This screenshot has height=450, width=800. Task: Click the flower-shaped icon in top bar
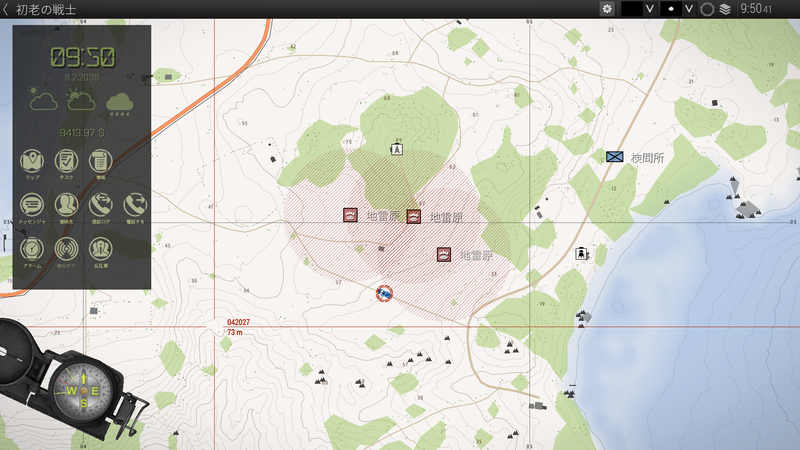pyautogui.click(x=607, y=9)
